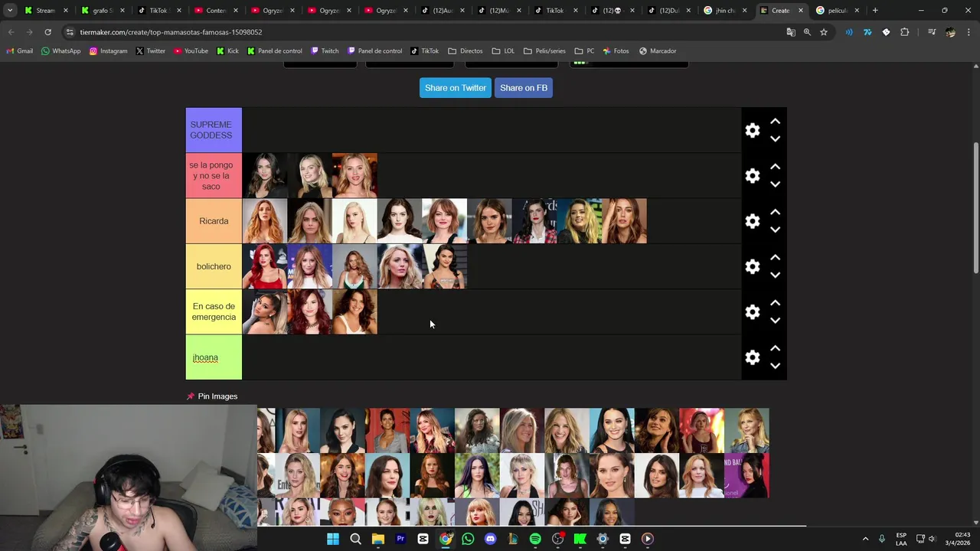The width and height of the screenshot is (980, 551).
Task: Share the tier list on Twitter
Action: tap(455, 88)
